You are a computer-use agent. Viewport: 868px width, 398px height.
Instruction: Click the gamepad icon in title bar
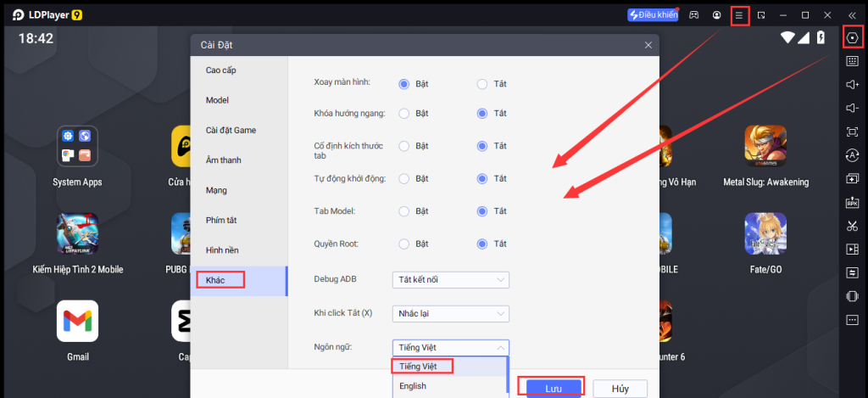pyautogui.click(x=693, y=15)
